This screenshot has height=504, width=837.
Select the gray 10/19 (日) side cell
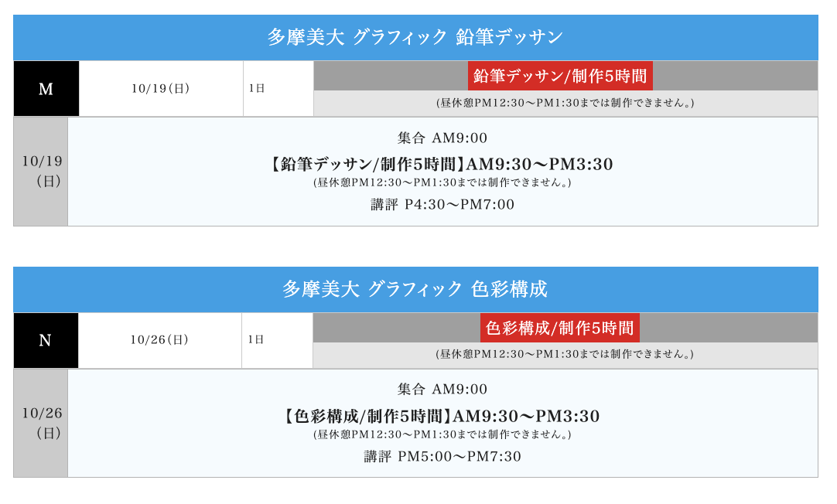point(41,171)
